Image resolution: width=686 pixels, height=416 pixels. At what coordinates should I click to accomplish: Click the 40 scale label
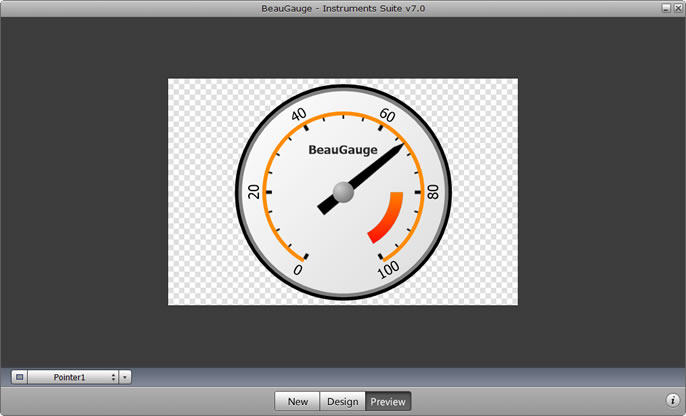coord(299,115)
